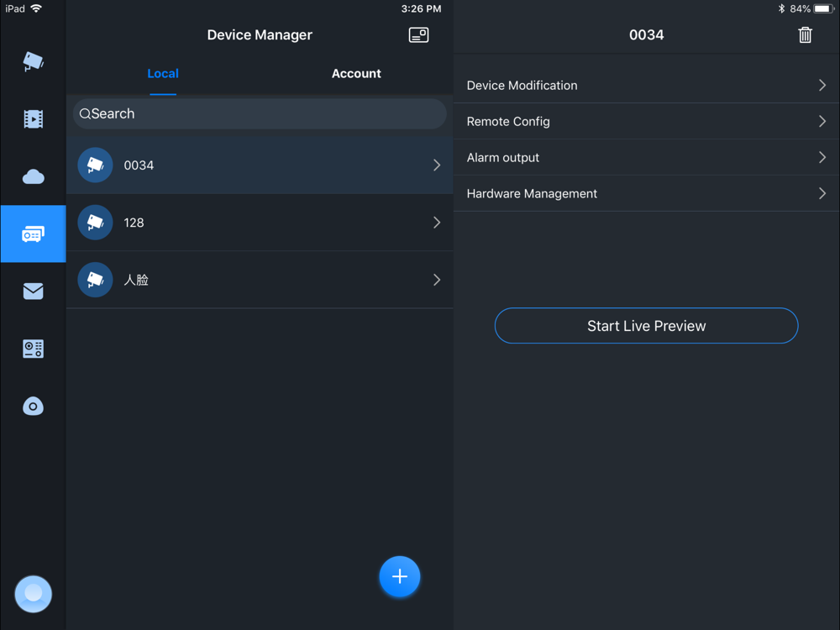Check the Bluetooth status icon
The image size is (840, 630).
pyautogui.click(x=781, y=8)
